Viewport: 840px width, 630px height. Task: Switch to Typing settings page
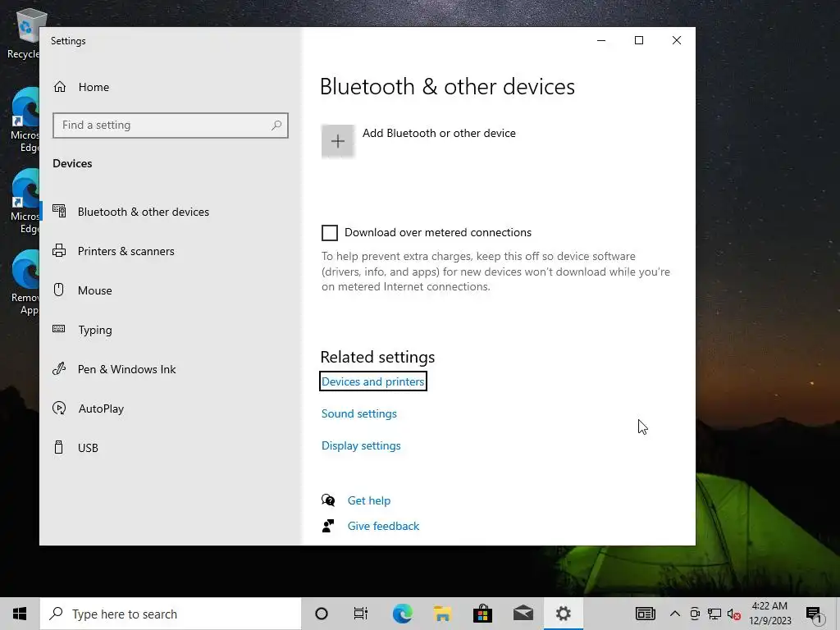(171, 330)
